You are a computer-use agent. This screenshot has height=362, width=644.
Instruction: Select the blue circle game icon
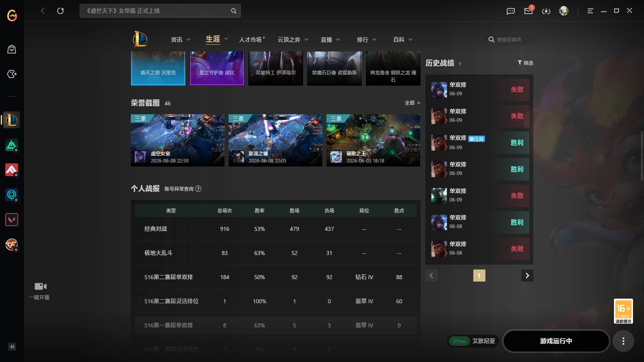pos(12,195)
